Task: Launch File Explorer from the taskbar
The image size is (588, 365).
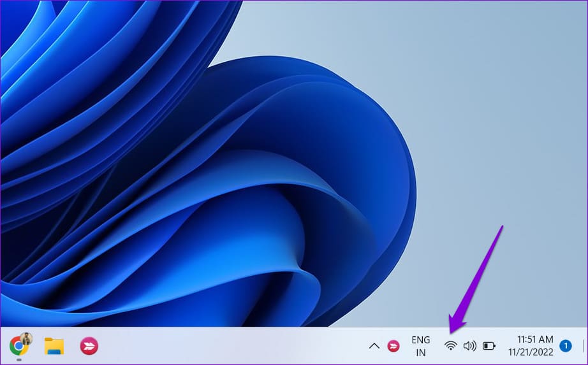Action: 54,346
